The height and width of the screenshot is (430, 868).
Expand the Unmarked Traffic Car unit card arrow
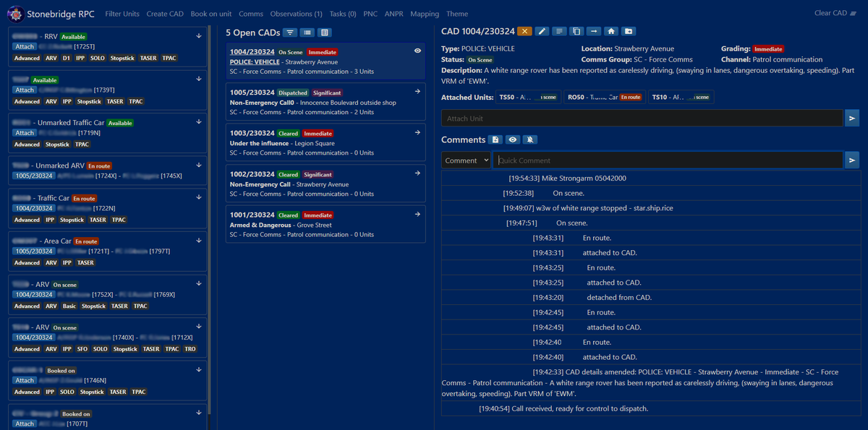199,122
